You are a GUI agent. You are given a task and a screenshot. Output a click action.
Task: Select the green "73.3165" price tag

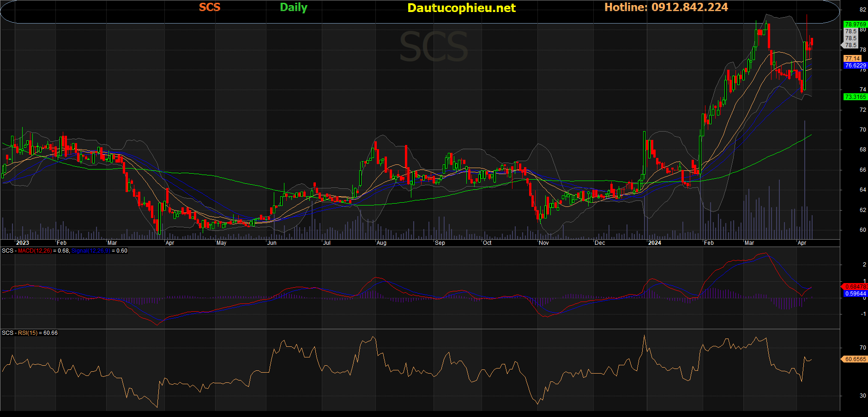(856, 97)
